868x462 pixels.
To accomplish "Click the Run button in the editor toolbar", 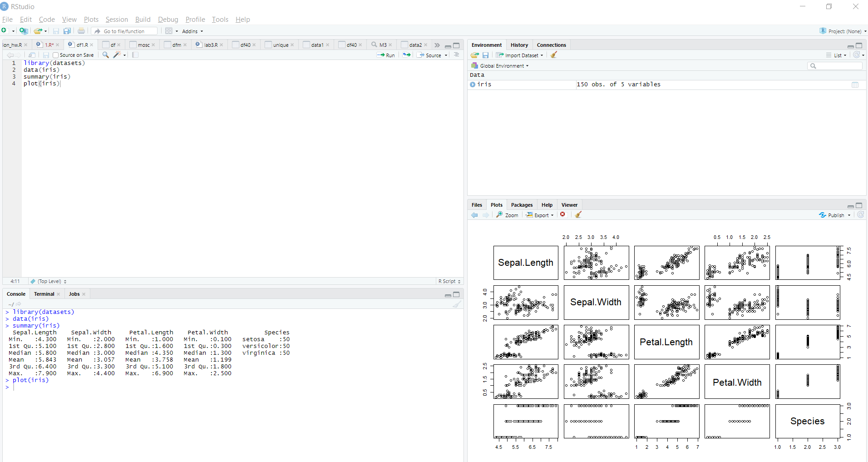I will 386,55.
